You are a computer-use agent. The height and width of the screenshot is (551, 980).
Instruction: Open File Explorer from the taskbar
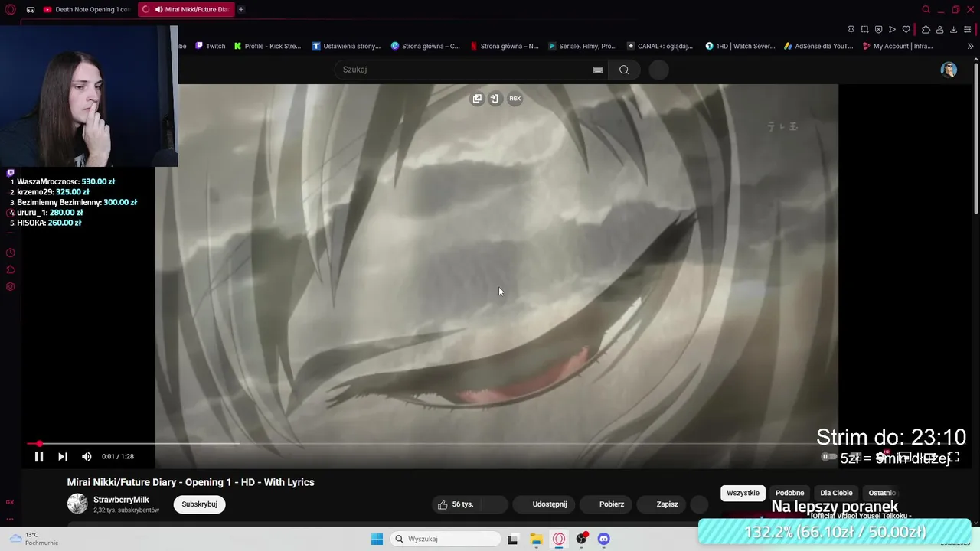536,539
